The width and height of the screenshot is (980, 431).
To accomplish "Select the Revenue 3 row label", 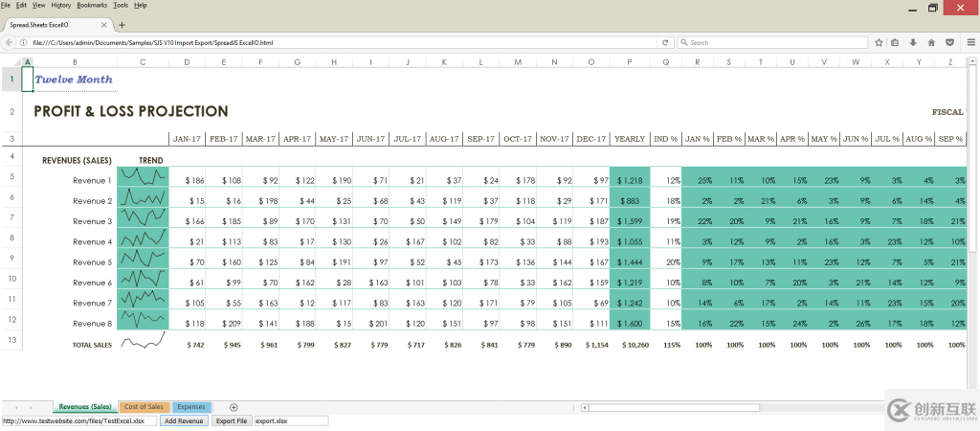I will [93, 221].
